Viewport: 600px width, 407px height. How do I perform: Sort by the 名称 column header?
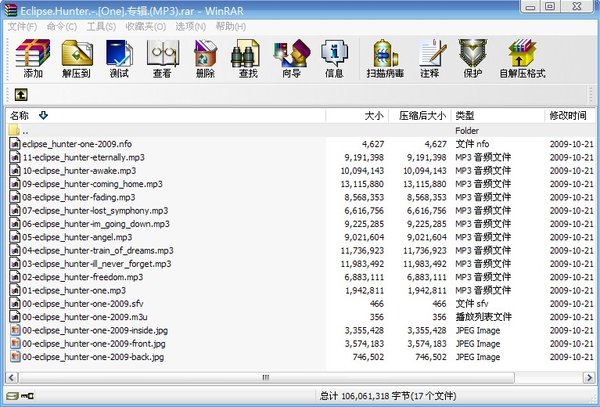coord(166,116)
